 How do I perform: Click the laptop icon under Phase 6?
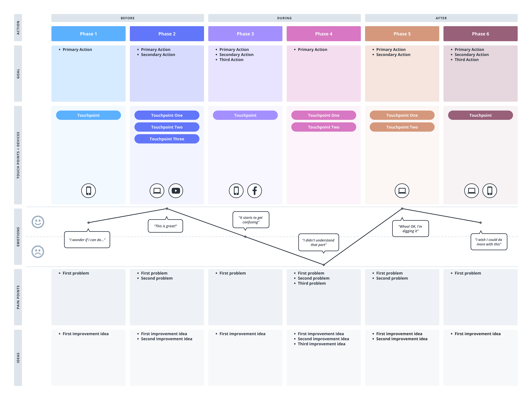pyautogui.click(x=471, y=191)
